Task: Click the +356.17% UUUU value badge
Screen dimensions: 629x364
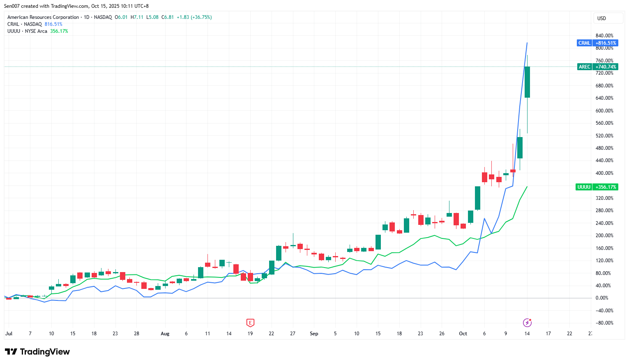Action: [x=606, y=187]
